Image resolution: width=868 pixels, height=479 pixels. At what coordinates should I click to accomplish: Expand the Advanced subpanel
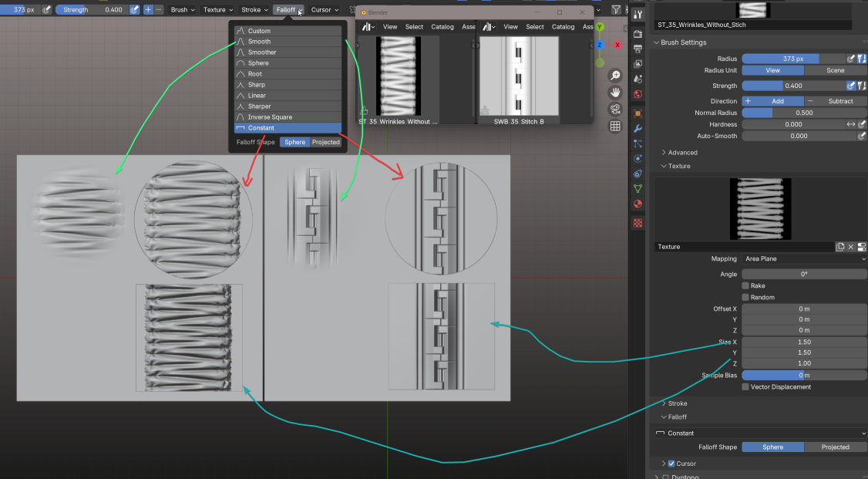click(x=682, y=152)
